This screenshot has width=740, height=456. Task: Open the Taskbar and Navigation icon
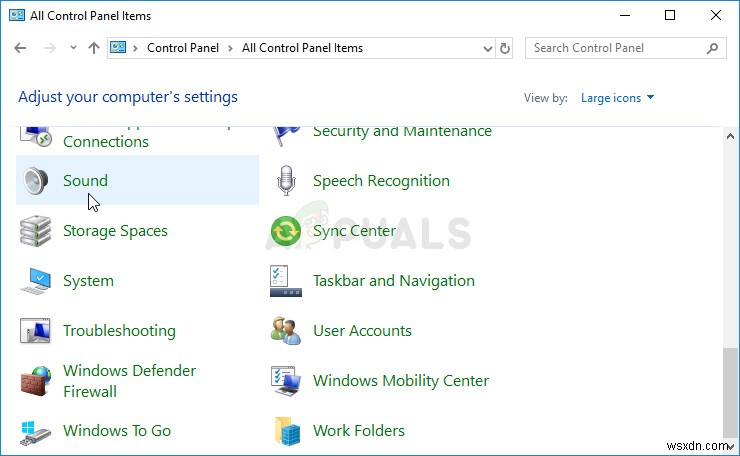286,281
